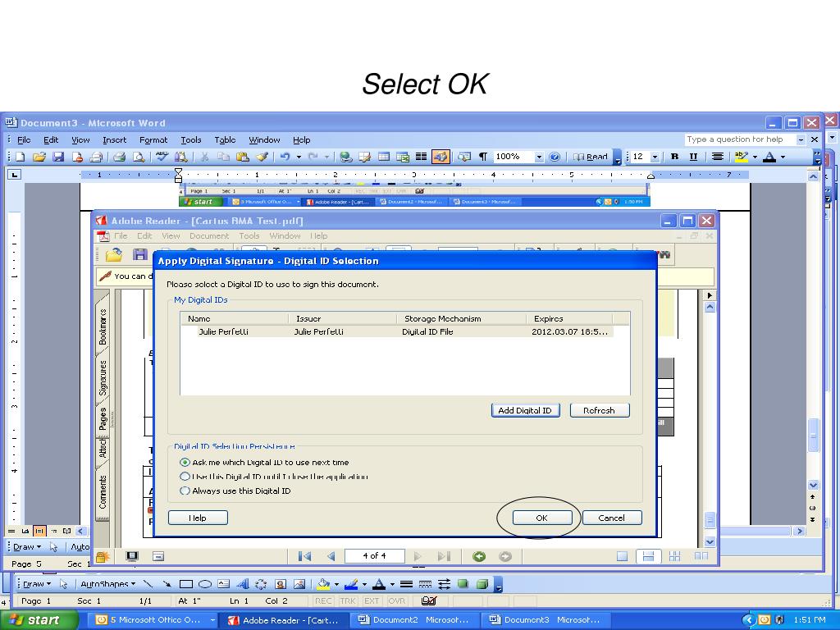
Task: Open the 'Type a question for help' dropdown arrow
Action: click(x=801, y=139)
